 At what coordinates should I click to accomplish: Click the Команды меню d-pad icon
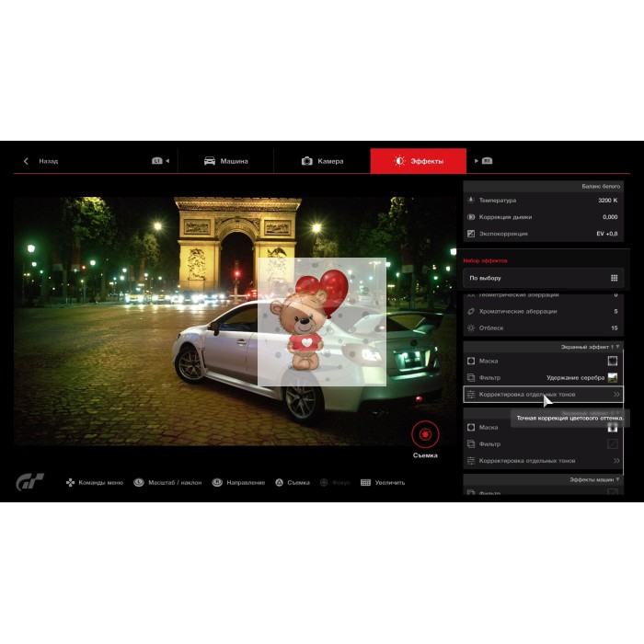70,483
